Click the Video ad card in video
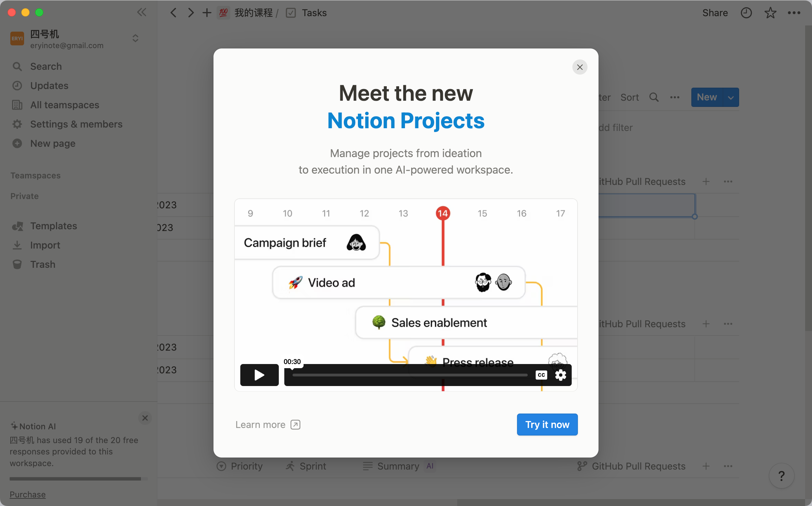This screenshot has height=506, width=812. click(x=399, y=283)
